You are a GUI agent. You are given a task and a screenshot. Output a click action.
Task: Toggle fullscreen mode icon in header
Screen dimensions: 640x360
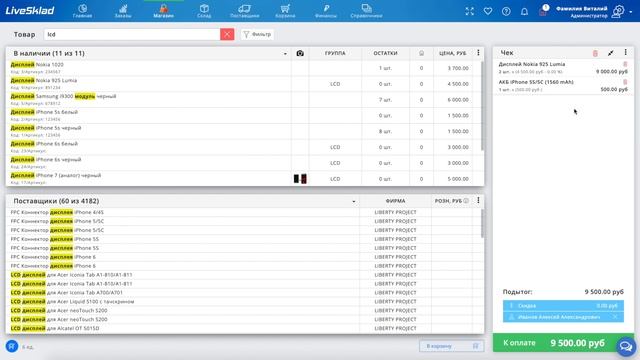point(470,11)
